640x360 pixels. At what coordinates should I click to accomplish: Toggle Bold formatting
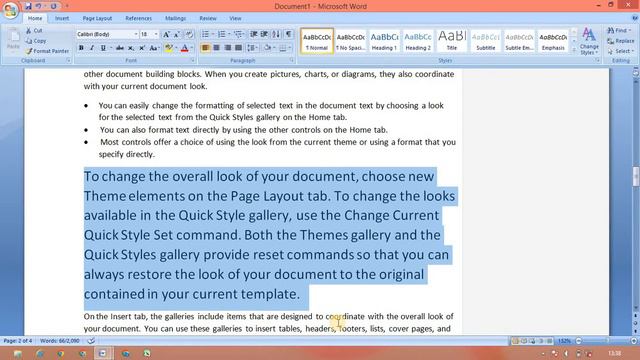point(81,48)
